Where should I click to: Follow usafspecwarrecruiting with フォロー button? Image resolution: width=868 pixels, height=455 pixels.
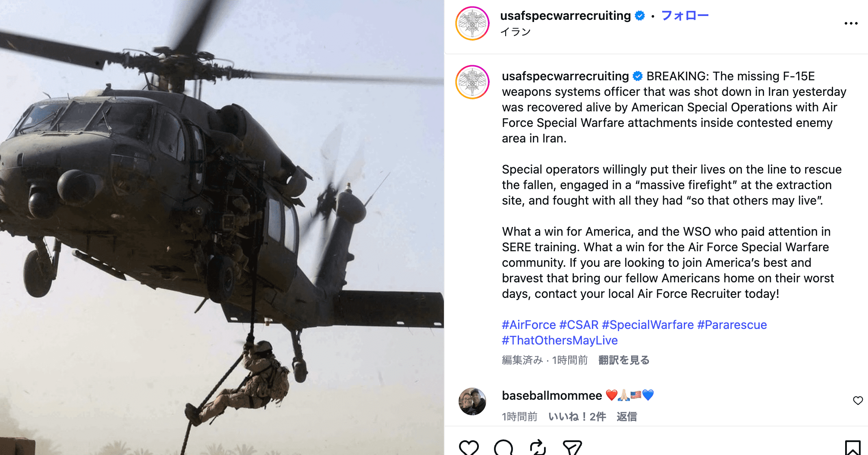pyautogui.click(x=685, y=16)
